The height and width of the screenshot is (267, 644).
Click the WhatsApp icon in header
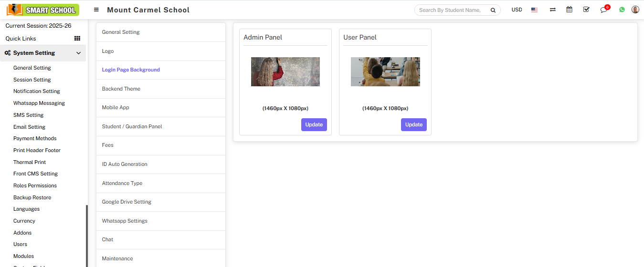pyautogui.click(x=622, y=10)
